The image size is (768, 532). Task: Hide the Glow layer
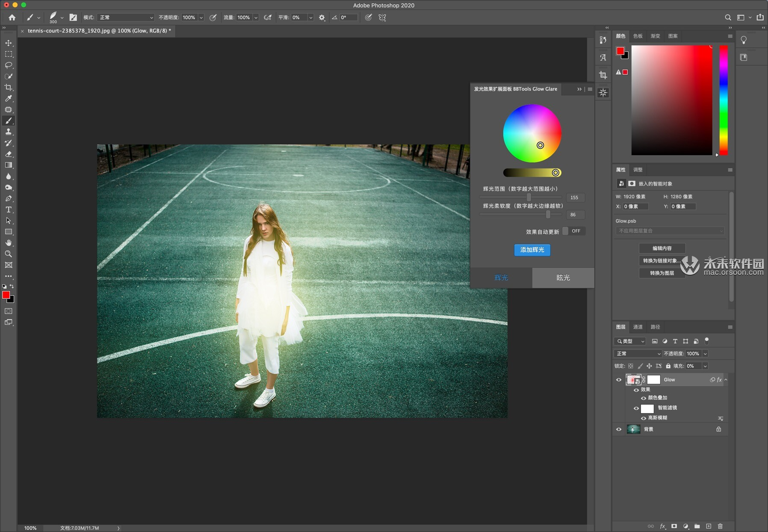619,379
